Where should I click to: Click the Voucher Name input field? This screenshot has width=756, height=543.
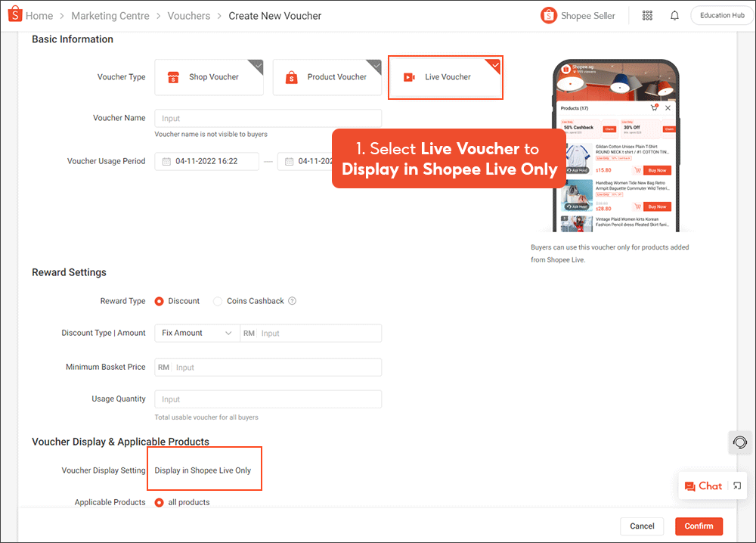268,118
